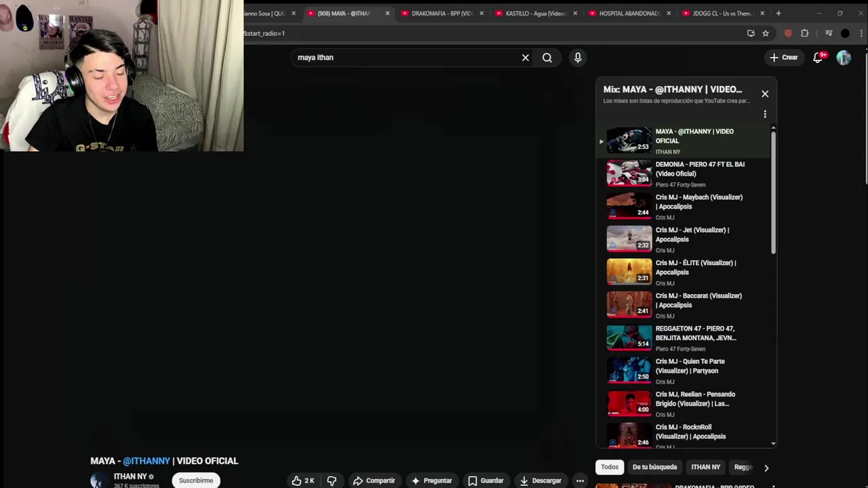Play Cris MJ - Maybach (Visualizer)
Screen dimensions: 868x488
pos(684,207)
